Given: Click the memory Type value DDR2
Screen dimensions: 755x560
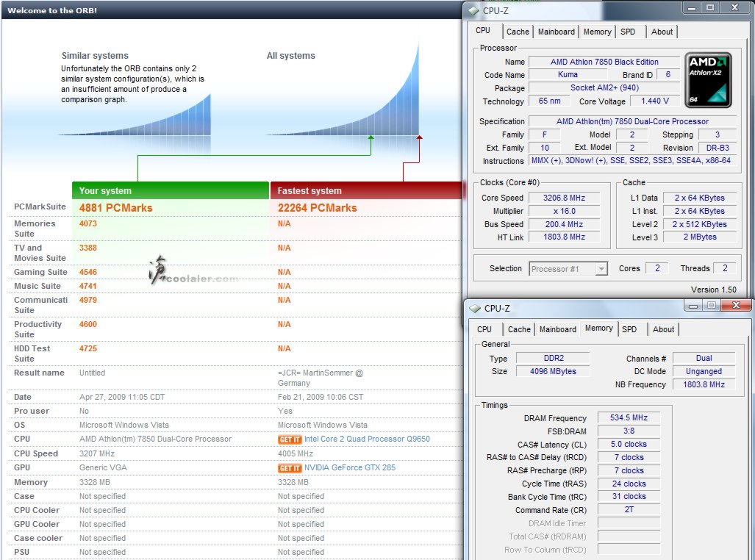Looking at the screenshot, I should 554,358.
